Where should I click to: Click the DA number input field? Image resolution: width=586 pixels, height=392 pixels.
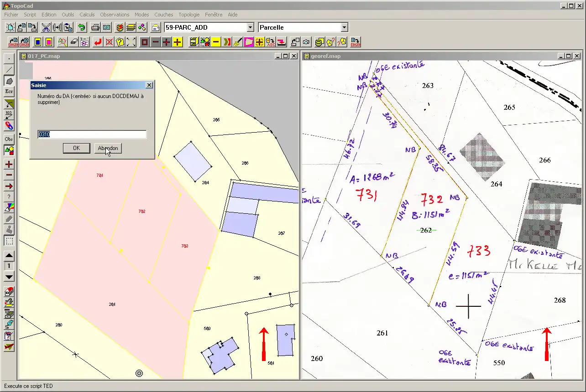point(92,134)
